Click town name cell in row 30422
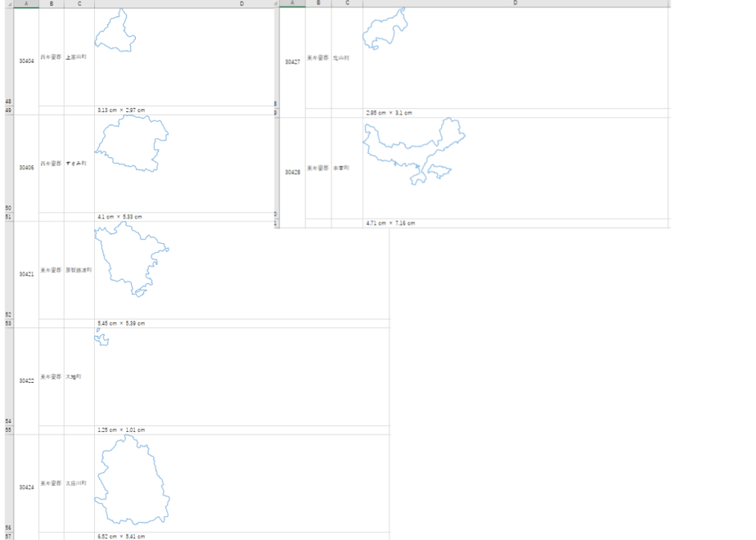756x540 pixels. [x=79, y=376]
